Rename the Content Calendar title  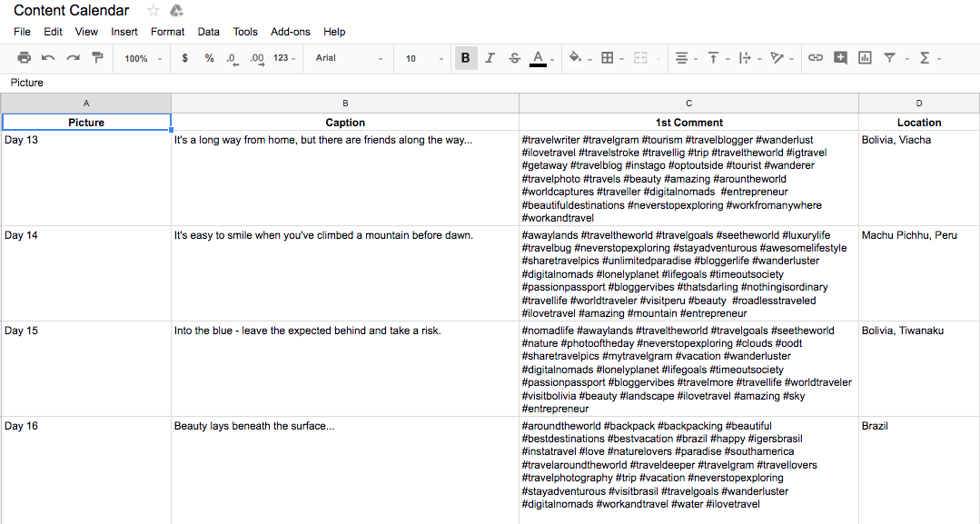click(x=71, y=11)
